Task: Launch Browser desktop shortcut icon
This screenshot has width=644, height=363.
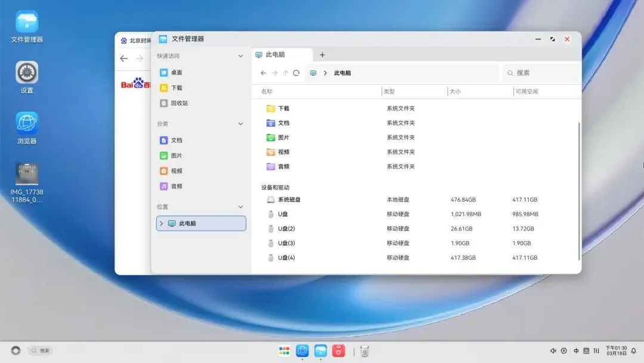Action: coord(27,123)
